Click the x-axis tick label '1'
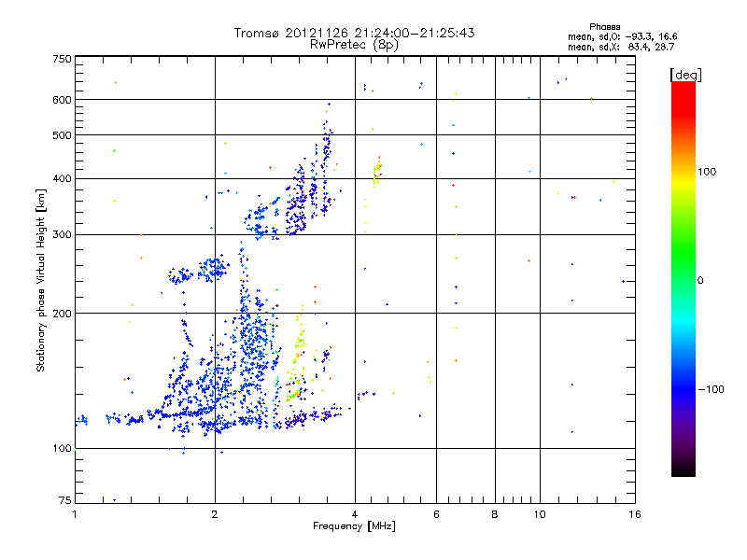This screenshot has height=560, width=747. coord(75,514)
